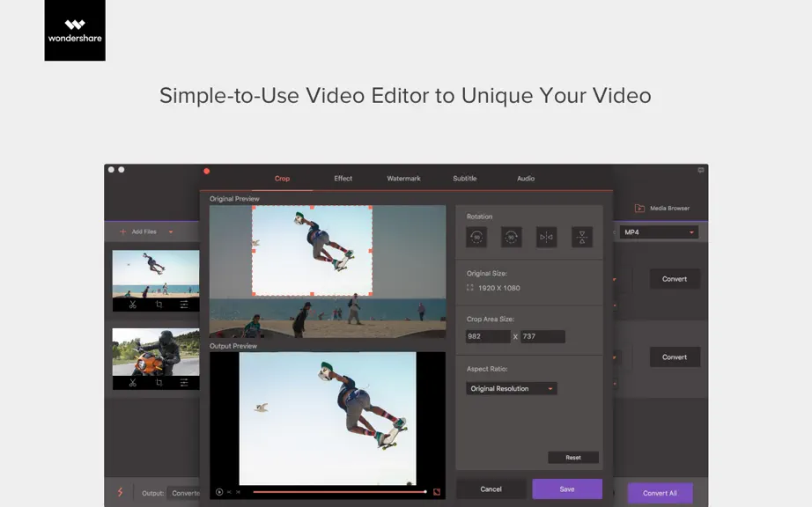Screen dimensions: 812x507
Task: Rotate video 90 degrees counterclockwise
Action: (x=476, y=237)
